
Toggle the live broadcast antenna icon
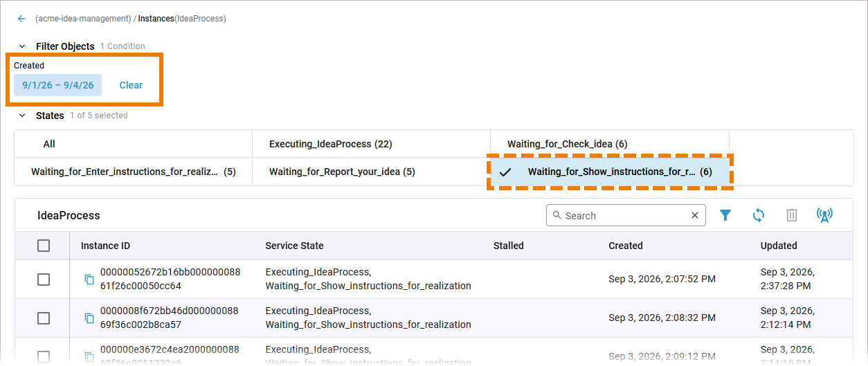pyautogui.click(x=824, y=215)
